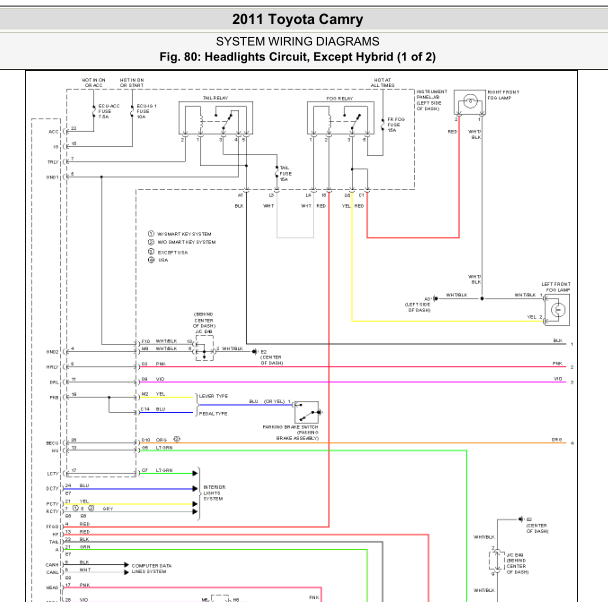Click the 'HEAD' terminal label

point(52,588)
